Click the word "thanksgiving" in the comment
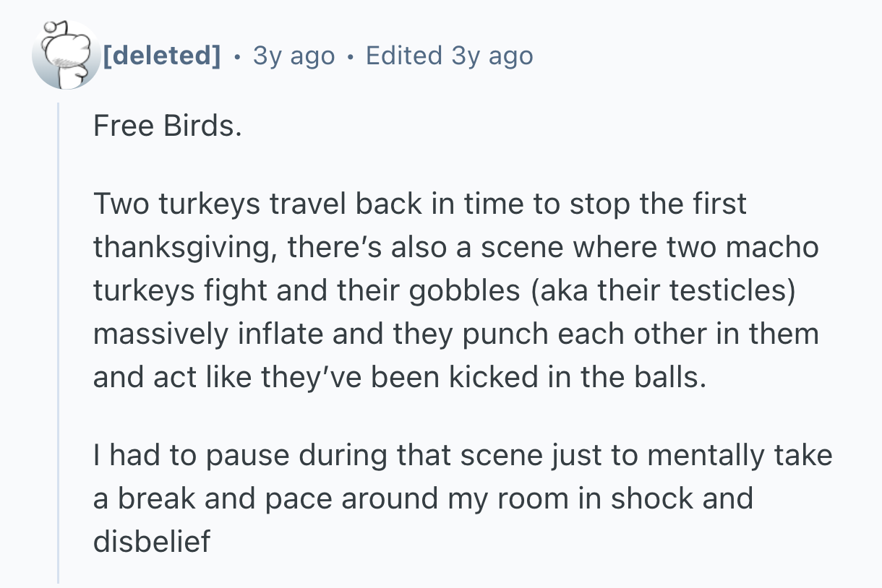882x588 pixels. click(x=183, y=248)
